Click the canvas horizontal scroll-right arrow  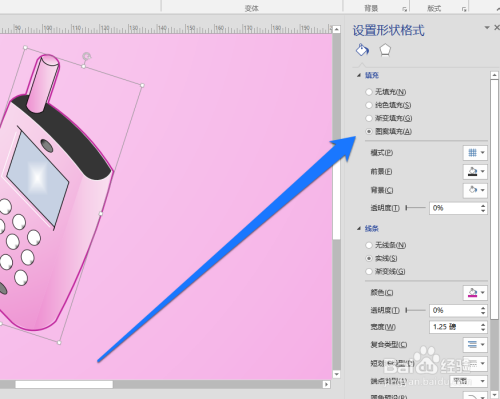click(x=326, y=384)
